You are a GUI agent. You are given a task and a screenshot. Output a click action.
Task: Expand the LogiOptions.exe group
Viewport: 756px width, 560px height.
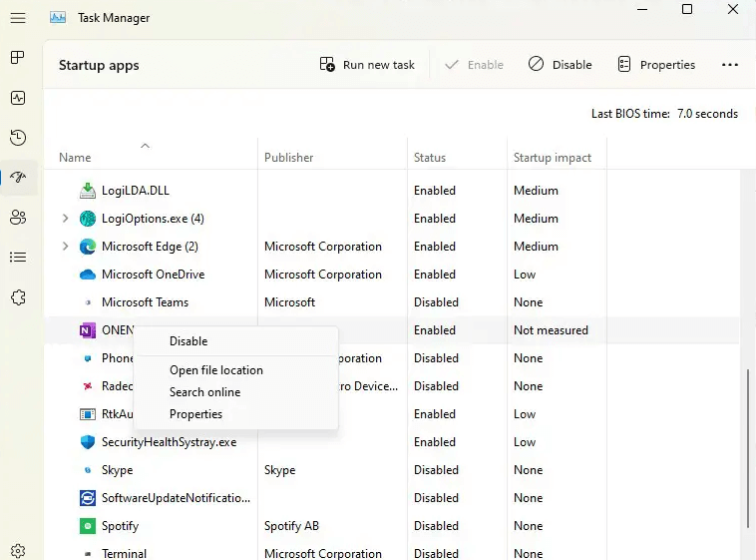pyautogui.click(x=66, y=219)
